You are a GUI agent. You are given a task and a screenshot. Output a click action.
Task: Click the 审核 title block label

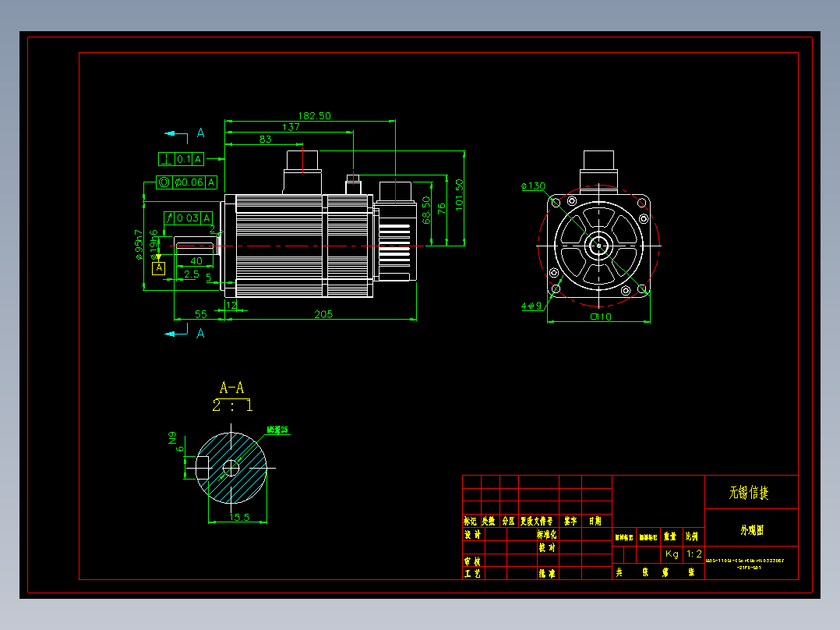472,561
